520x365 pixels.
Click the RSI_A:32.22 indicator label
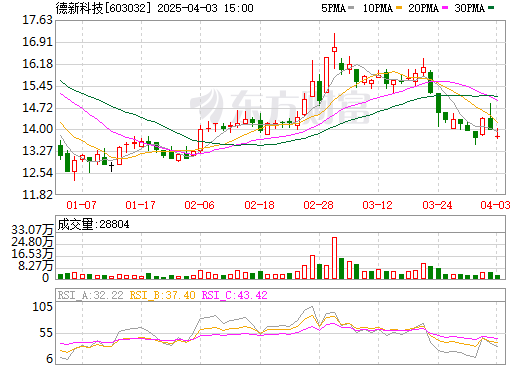tap(91, 295)
